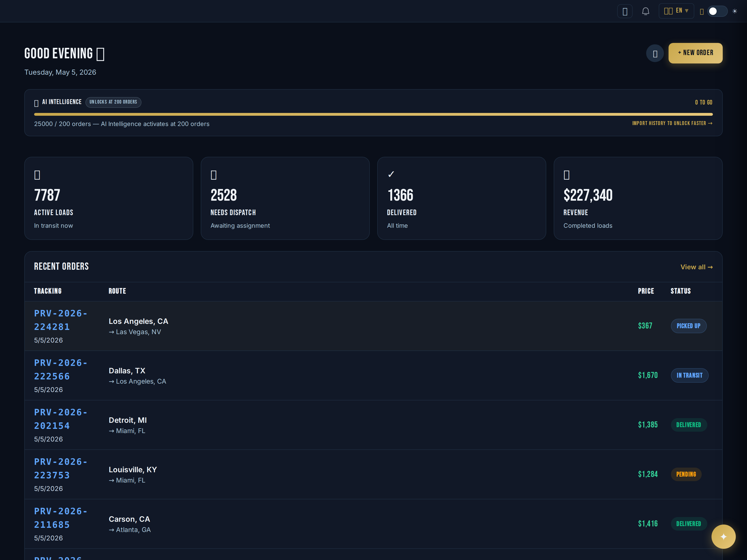Click the Needs Dispatch card icon
Viewport: 747px width, 560px height.
click(214, 175)
